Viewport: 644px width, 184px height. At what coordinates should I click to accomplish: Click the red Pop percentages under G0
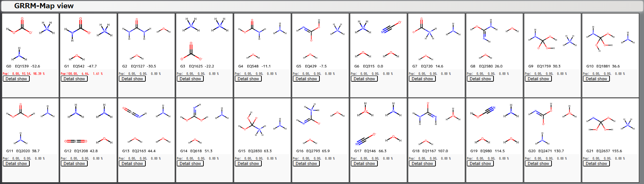(24, 74)
